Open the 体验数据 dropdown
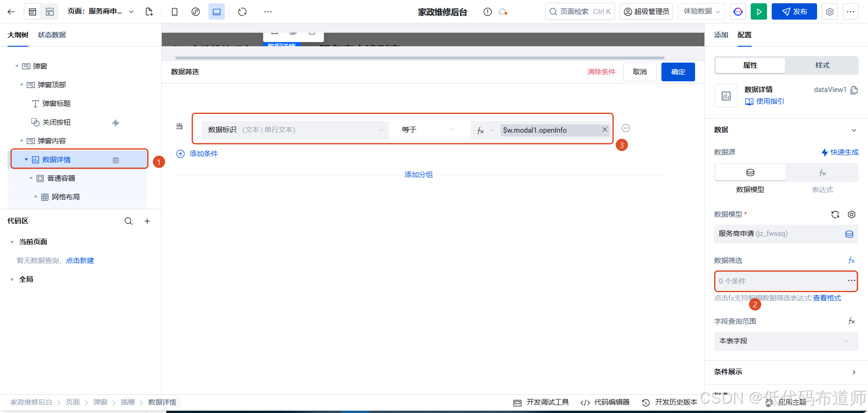868x413 pixels. click(x=702, y=12)
